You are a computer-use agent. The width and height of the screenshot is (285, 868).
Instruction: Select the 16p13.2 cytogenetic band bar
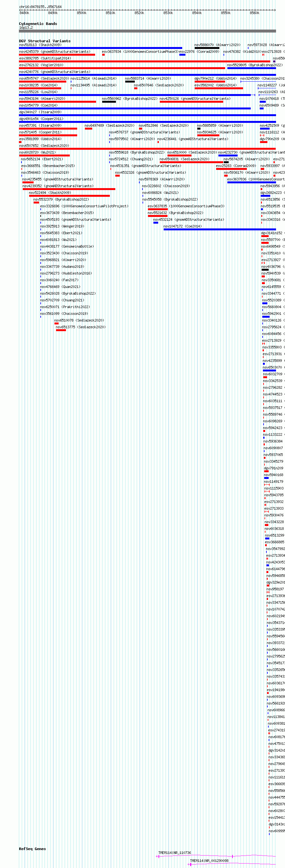point(147,31)
